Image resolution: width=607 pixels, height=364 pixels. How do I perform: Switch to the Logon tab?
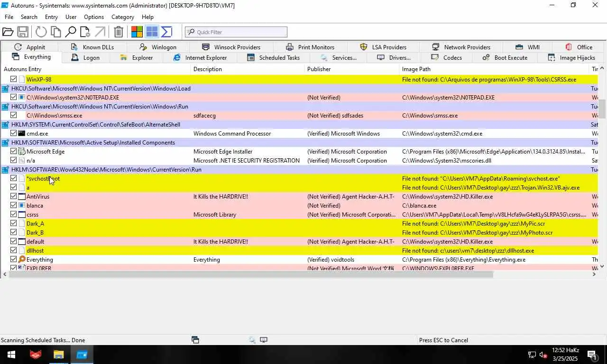(x=85, y=58)
